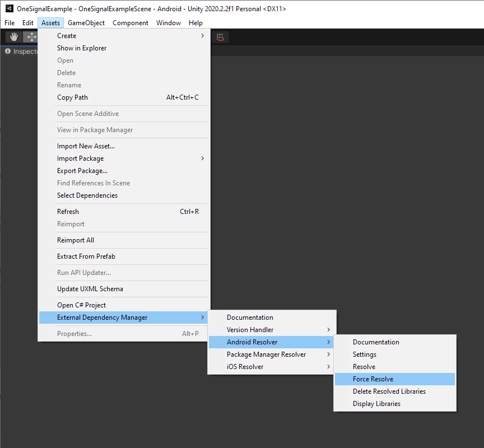The image size is (484, 448).
Task: Expand the Create submenu
Action: coord(124,36)
